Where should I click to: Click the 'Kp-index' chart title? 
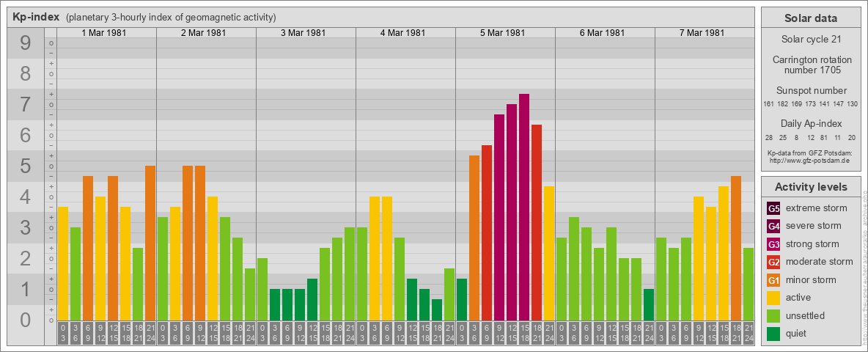pos(36,17)
